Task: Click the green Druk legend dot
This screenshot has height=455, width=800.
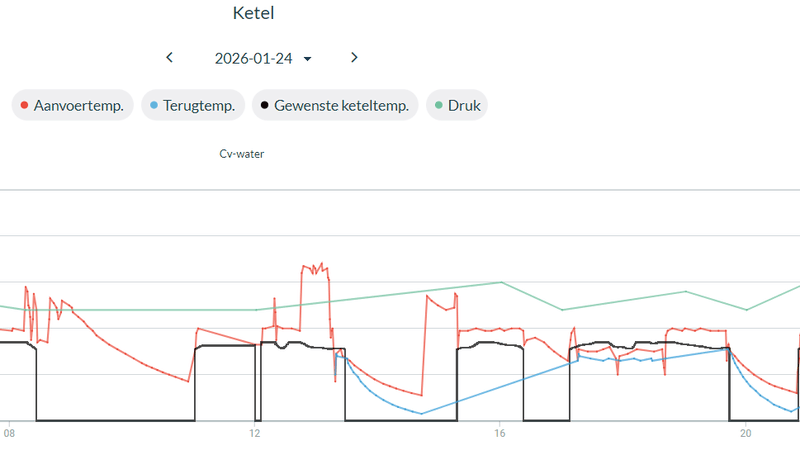Action: point(438,106)
